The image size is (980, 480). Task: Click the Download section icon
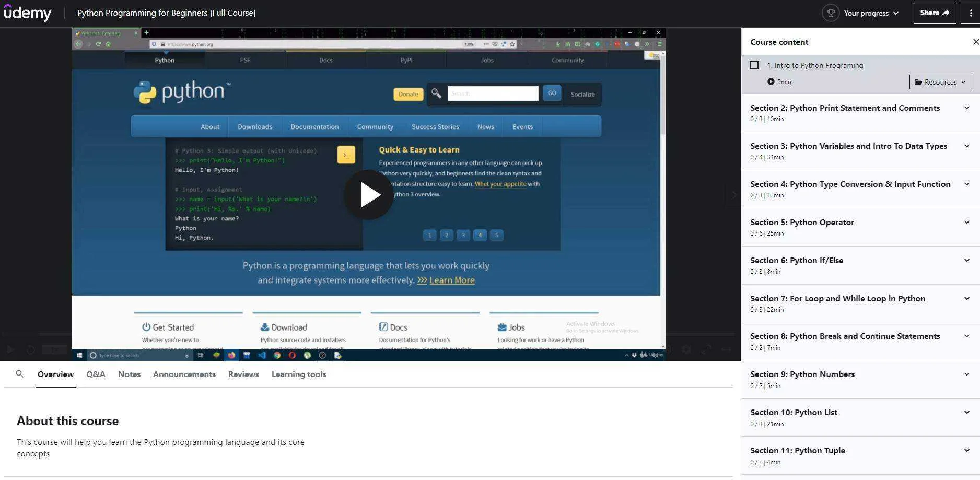[x=265, y=327]
